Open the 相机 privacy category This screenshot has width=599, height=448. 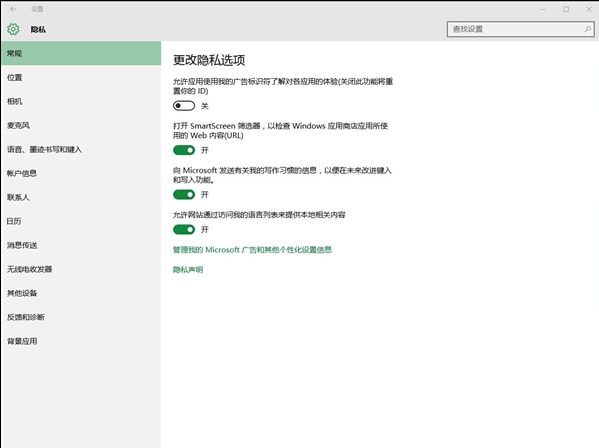click(x=81, y=101)
